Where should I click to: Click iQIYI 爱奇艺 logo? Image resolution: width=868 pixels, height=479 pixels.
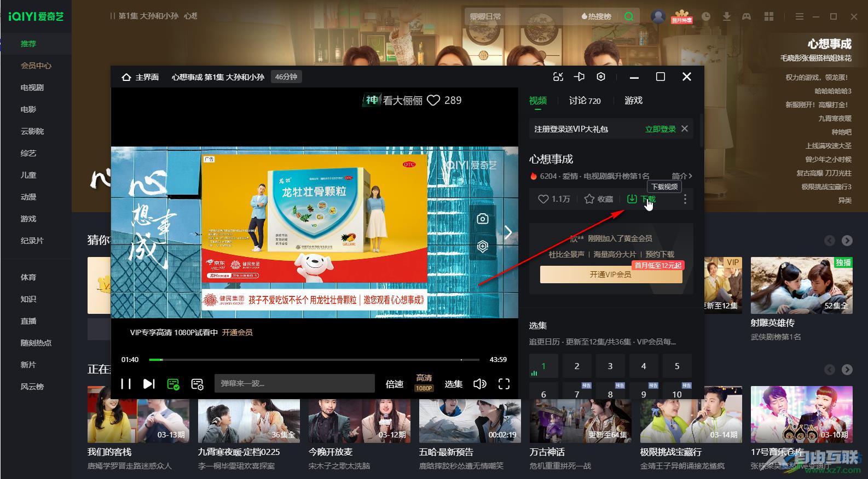click(36, 16)
